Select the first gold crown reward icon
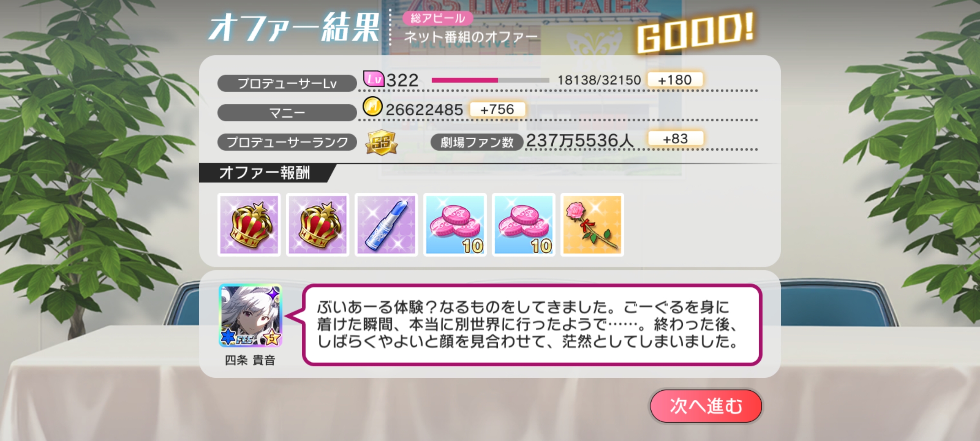The height and width of the screenshot is (441, 980). [x=249, y=225]
